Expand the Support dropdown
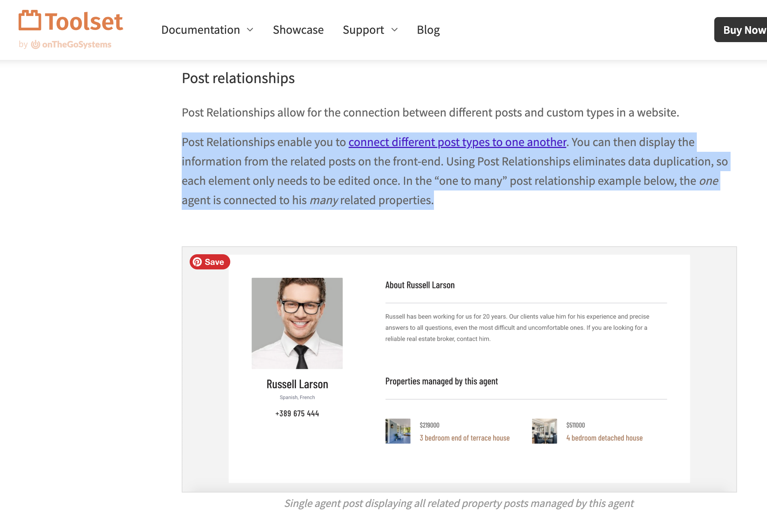 (x=396, y=30)
